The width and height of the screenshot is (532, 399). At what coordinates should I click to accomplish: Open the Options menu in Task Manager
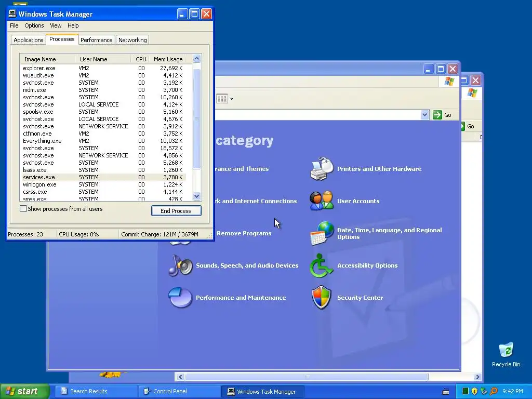(34, 25)
